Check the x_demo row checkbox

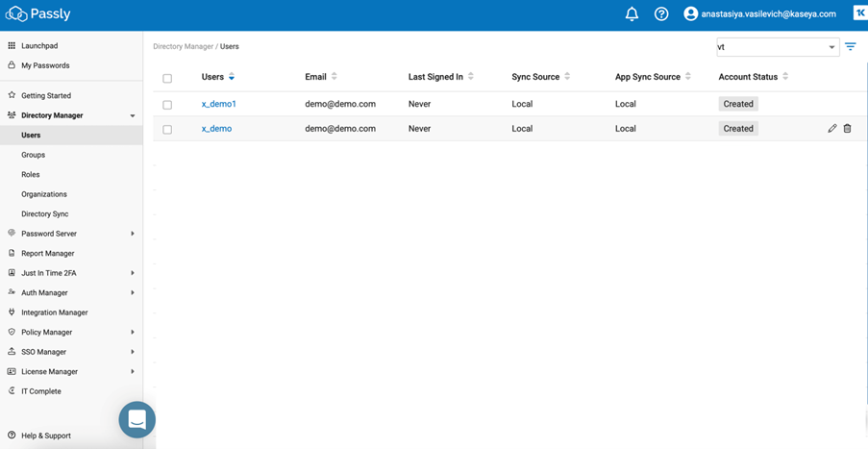(x=167, y=130)
